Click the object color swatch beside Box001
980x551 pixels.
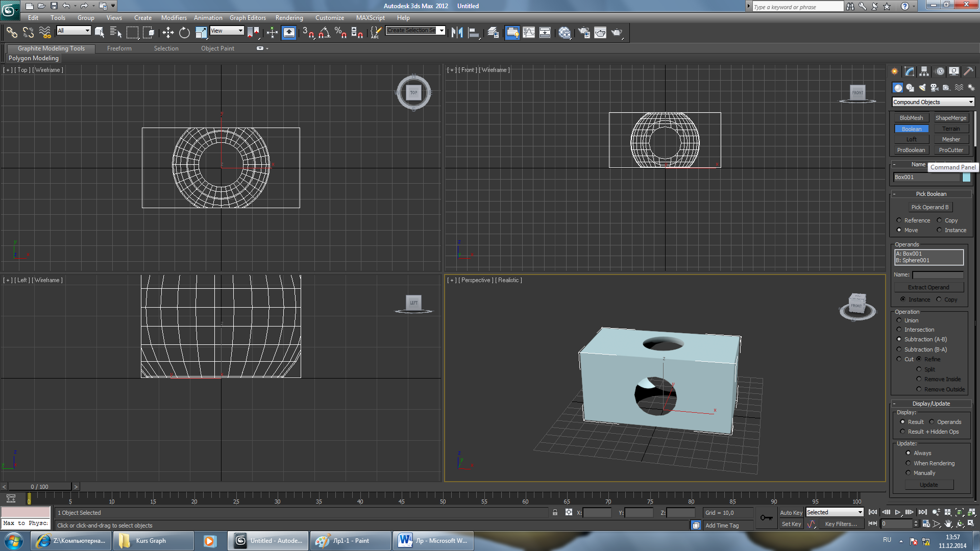pyautogui.click(x=966, y=177)
